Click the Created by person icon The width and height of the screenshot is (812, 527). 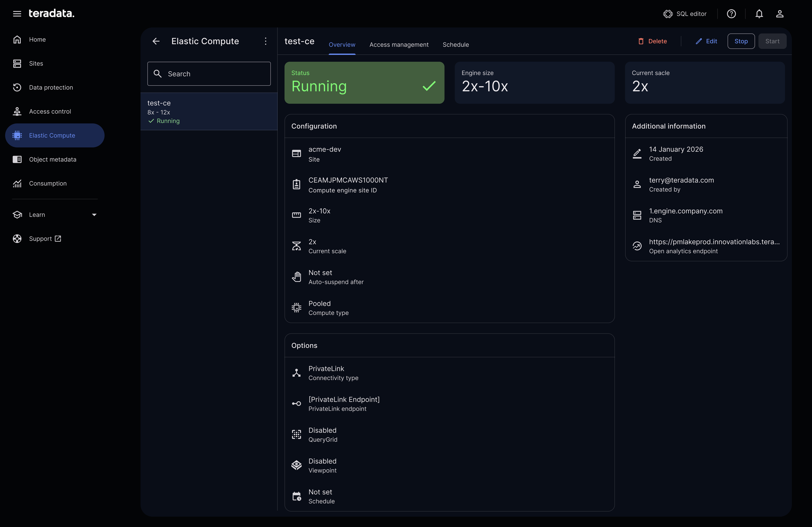point(637,184)
